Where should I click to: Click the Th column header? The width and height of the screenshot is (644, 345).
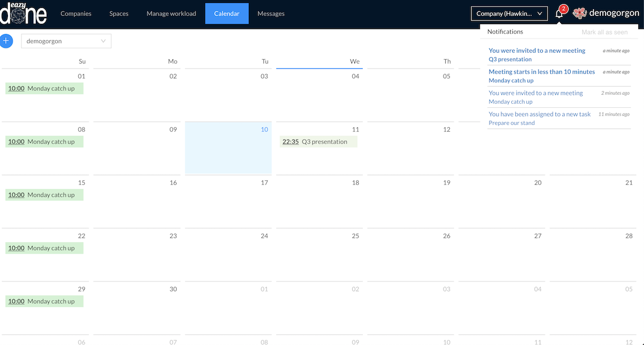[447, 61]
